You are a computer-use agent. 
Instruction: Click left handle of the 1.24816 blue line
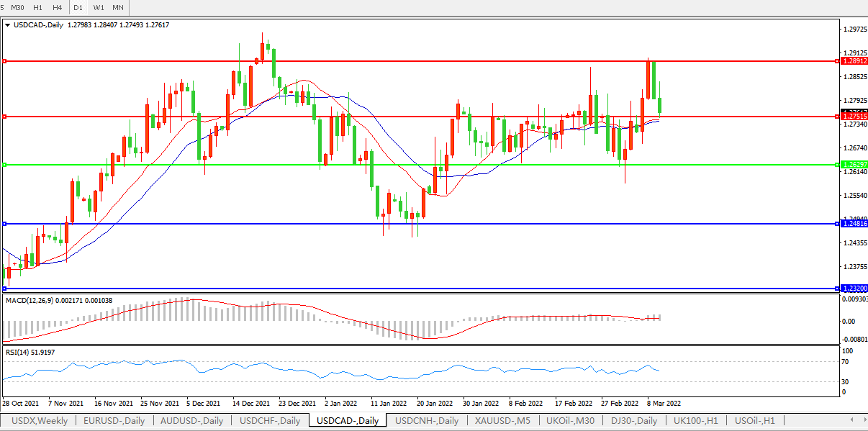4,224
